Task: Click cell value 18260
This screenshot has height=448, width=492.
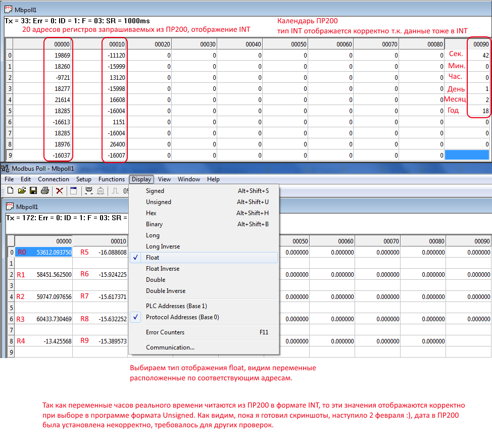Action: (x=42, y=67)
